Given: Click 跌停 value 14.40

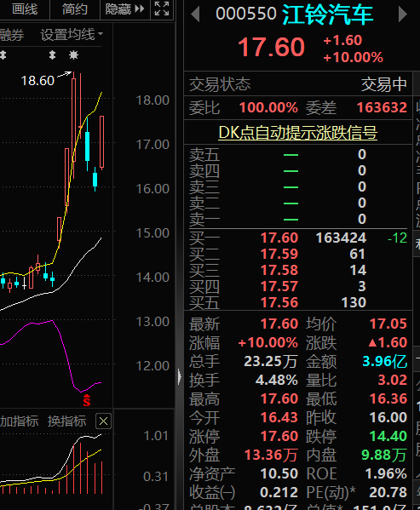Looking at the screenshot, I should pos(388,436).
